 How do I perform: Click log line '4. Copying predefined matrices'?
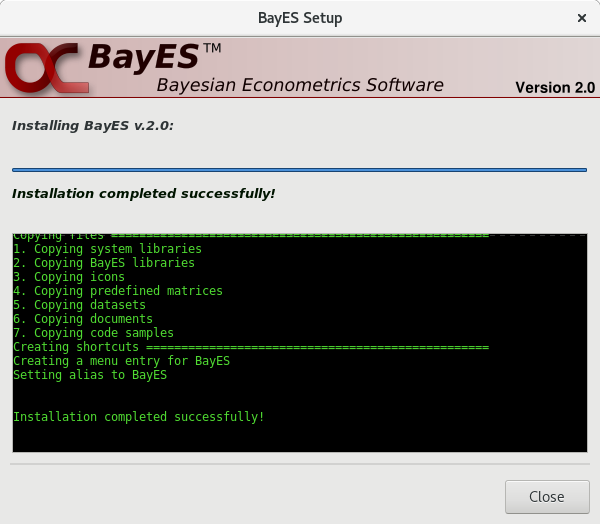click(x=118, y=291)
